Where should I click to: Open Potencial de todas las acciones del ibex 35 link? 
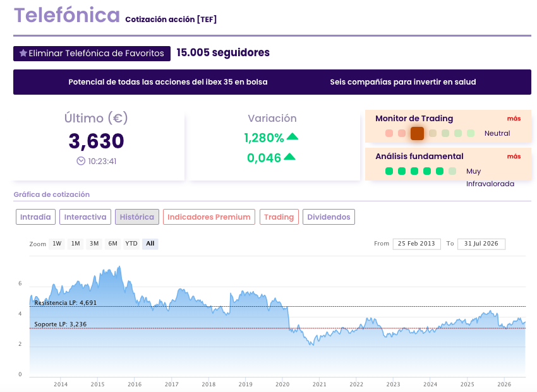point(168,82)
